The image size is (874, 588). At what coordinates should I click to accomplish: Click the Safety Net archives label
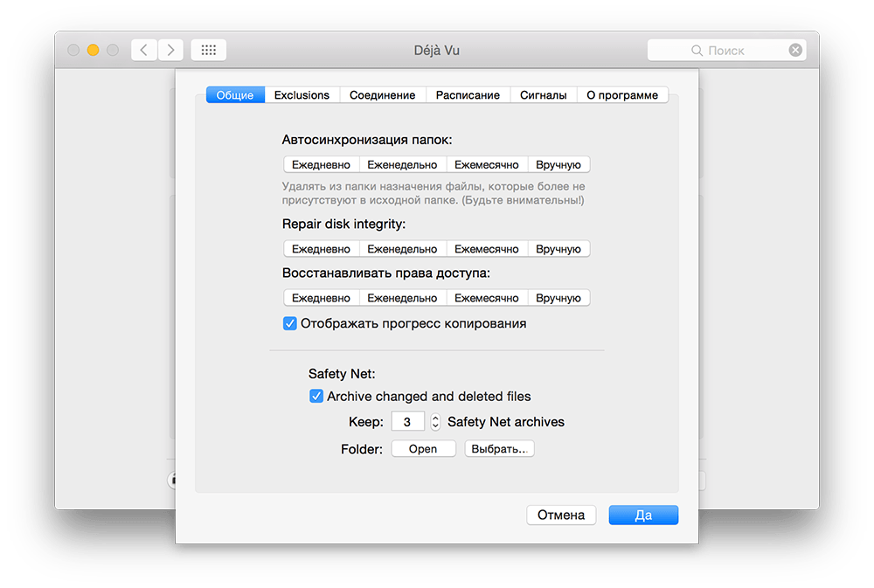click(x=506, y=422)
